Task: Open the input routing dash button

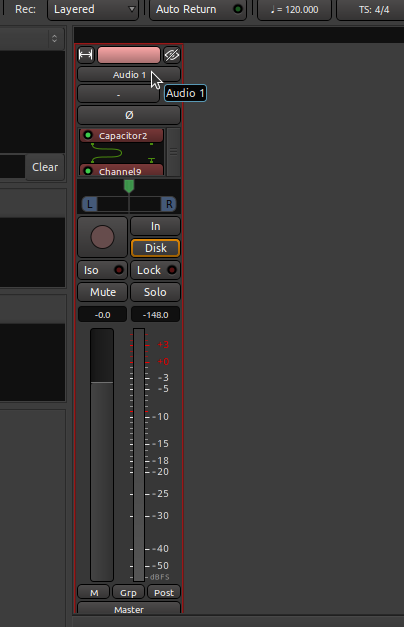Action: (x=118, y=95)
